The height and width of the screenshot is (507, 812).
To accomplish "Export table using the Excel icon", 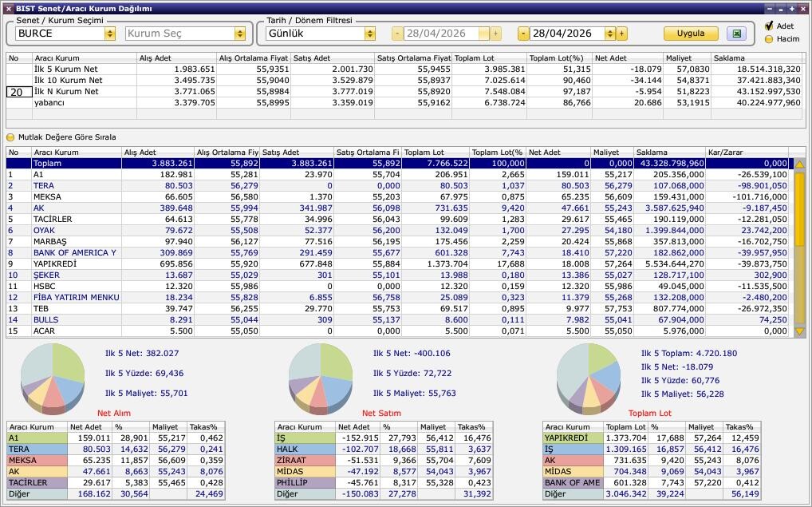I will click(736, 34).
